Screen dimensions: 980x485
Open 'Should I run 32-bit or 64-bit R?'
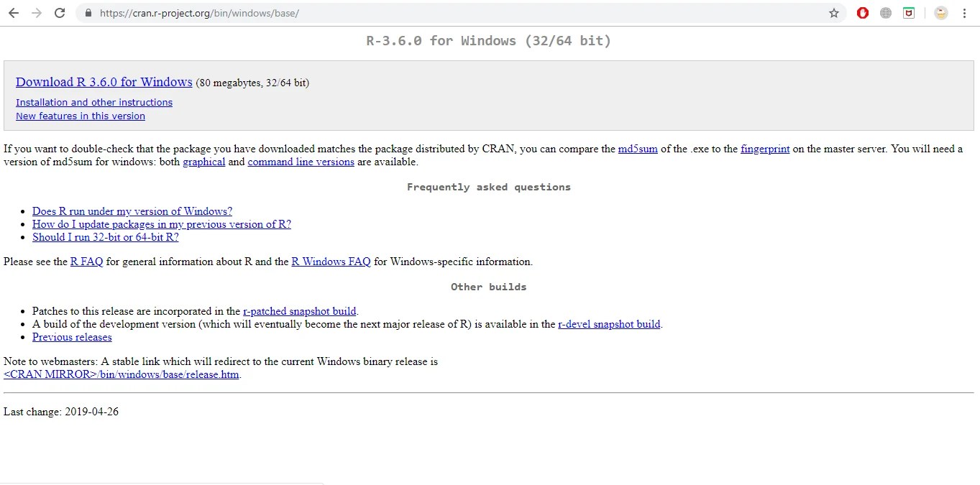tap(106, 237)
